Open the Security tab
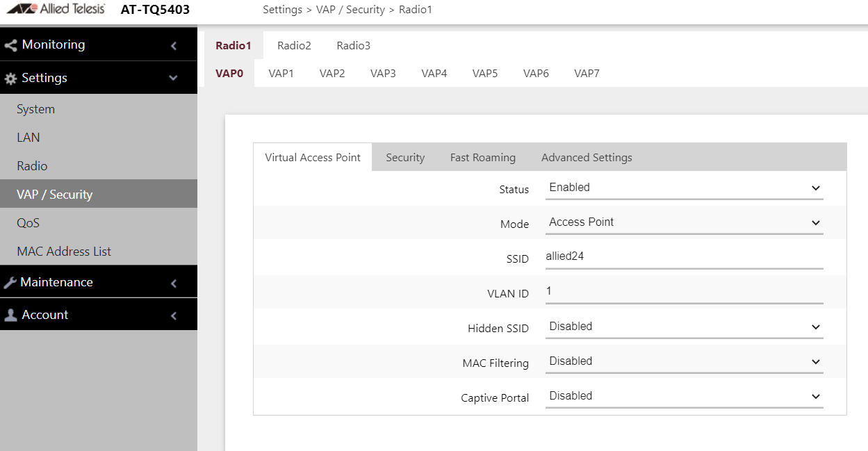The width and height of the screenshot is (868, 451). click(405, 157)
